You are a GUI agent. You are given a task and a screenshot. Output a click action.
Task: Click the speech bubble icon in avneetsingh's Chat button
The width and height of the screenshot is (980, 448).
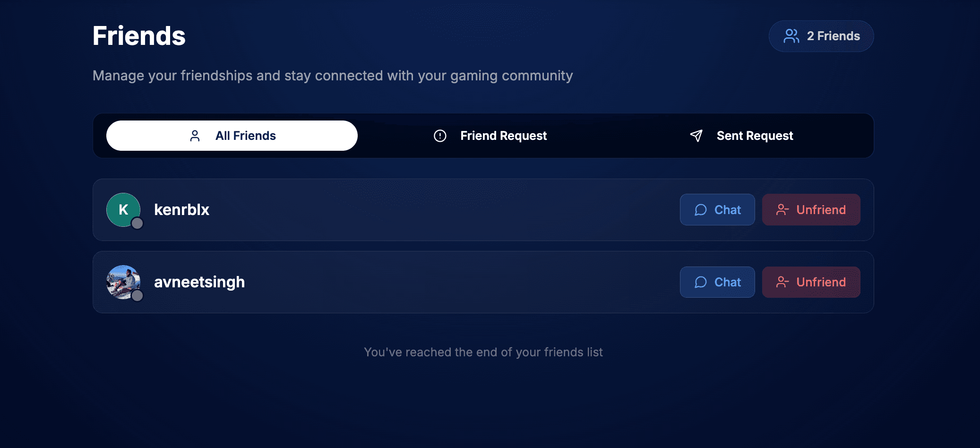point(701,282)
